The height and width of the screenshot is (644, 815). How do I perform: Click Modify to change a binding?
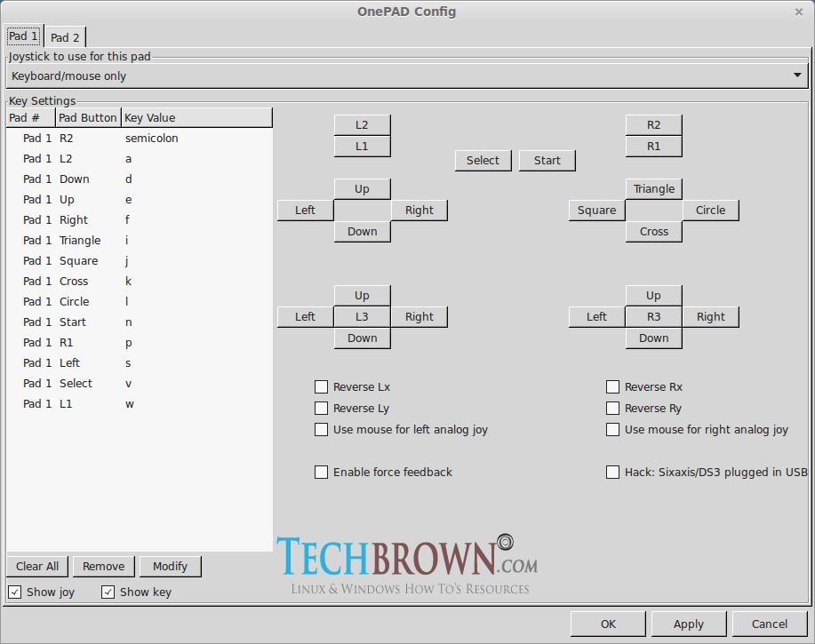pos(170,566)
